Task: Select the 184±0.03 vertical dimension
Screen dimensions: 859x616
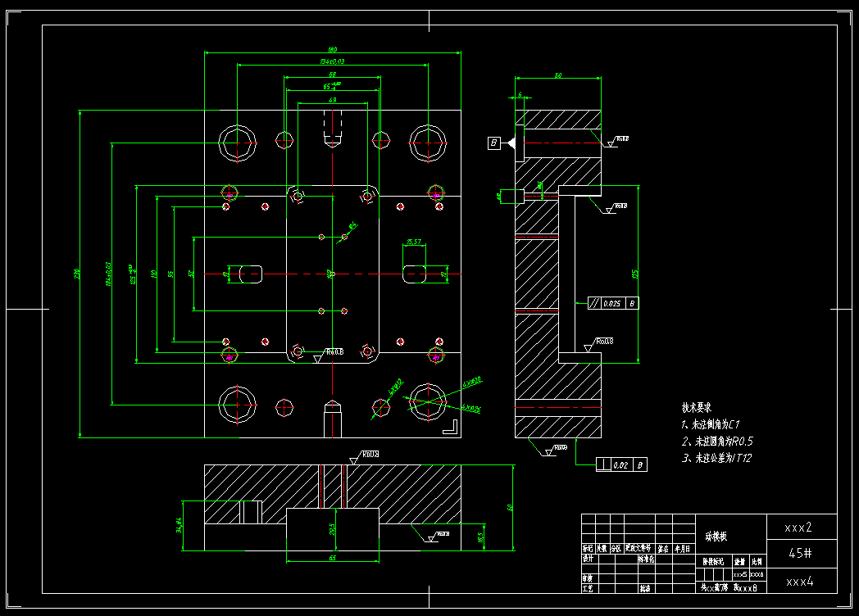Action: pos(108,274)
